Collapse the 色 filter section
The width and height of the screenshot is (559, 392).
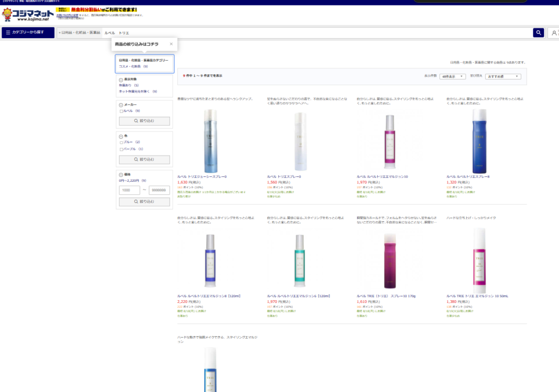coord(121,136)
